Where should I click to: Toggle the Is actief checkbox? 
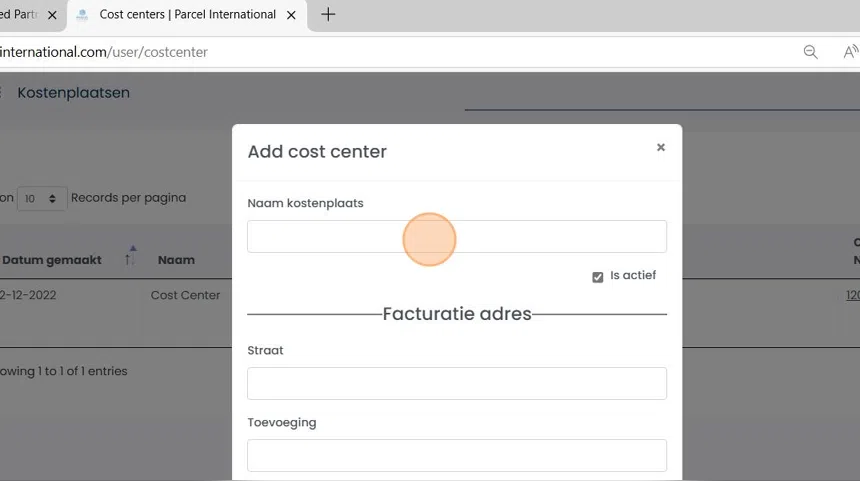(x=598, y=277)
